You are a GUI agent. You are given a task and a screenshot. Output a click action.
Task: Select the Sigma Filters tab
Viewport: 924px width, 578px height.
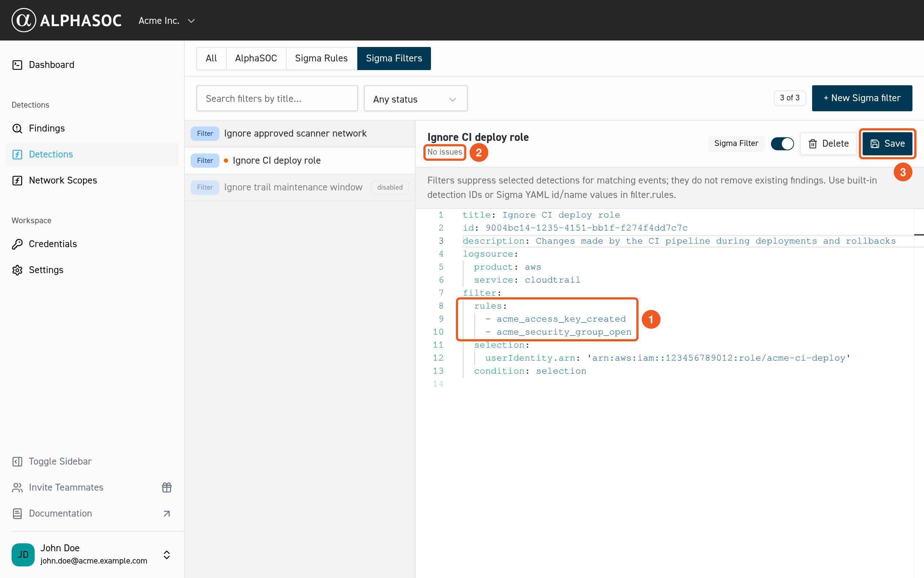point(394,58)
